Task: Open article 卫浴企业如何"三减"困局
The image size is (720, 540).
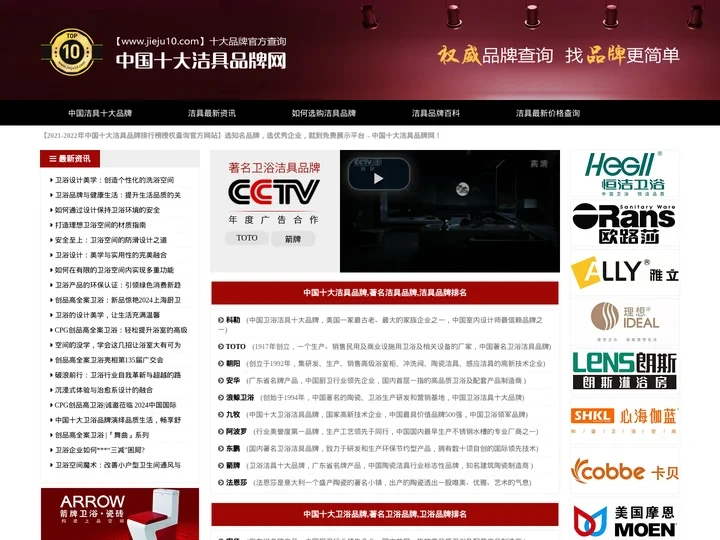Action: coord(100,450)
